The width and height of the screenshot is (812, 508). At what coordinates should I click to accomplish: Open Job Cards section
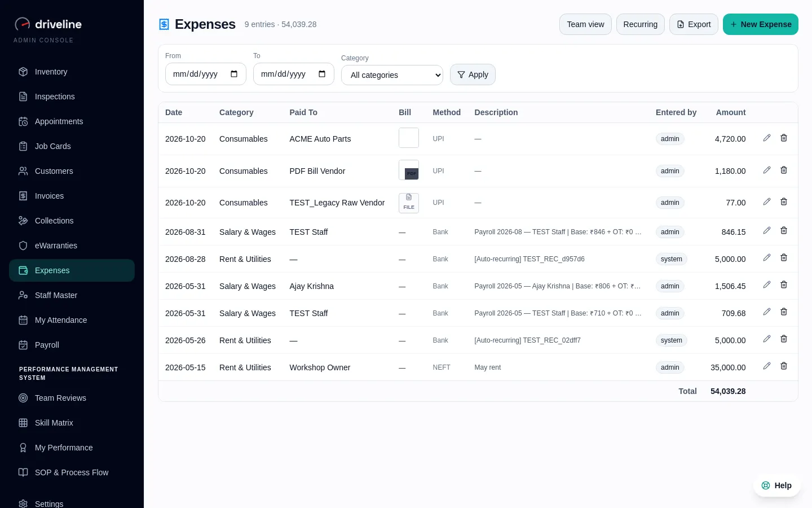(x=72, y=146)
